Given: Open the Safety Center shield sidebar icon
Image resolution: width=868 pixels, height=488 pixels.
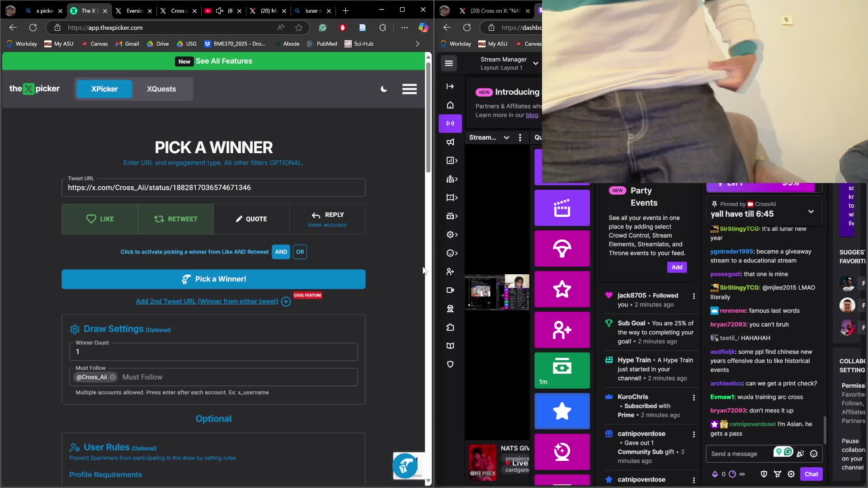Looking at the screenshot, I should click(450, 364).
